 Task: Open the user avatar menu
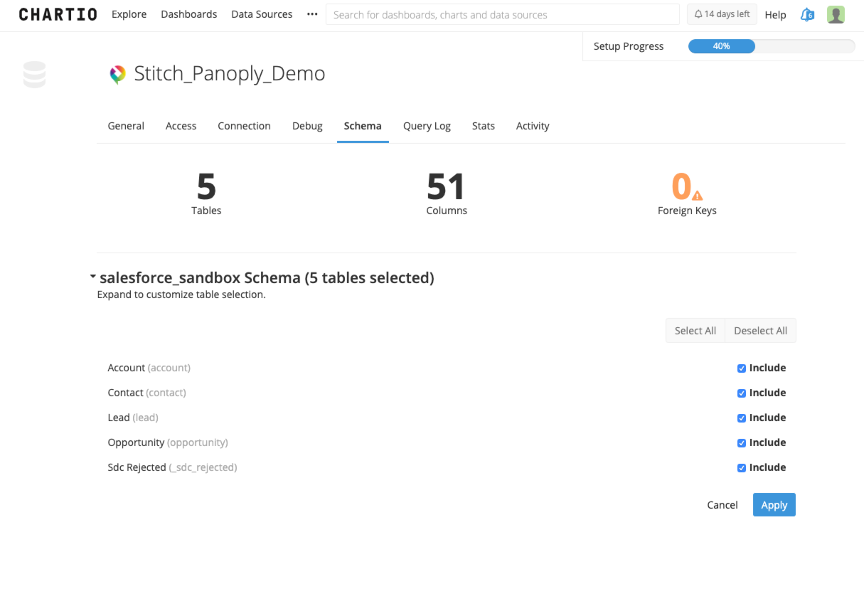click(x=836, y=14)
